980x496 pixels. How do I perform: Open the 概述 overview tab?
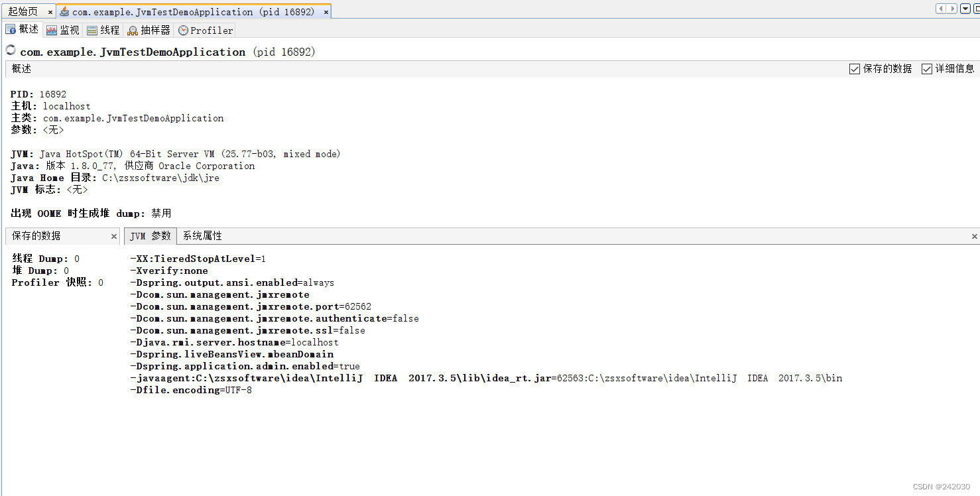[x=23, y=29]
